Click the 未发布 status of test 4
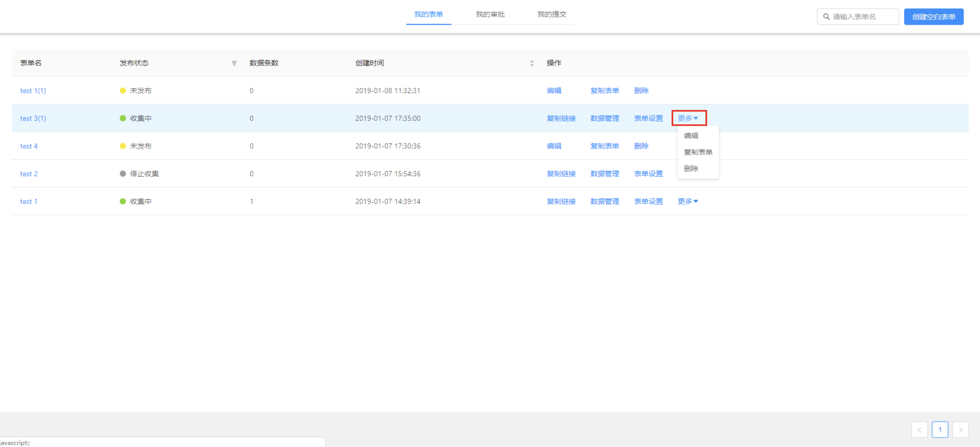 135,146
